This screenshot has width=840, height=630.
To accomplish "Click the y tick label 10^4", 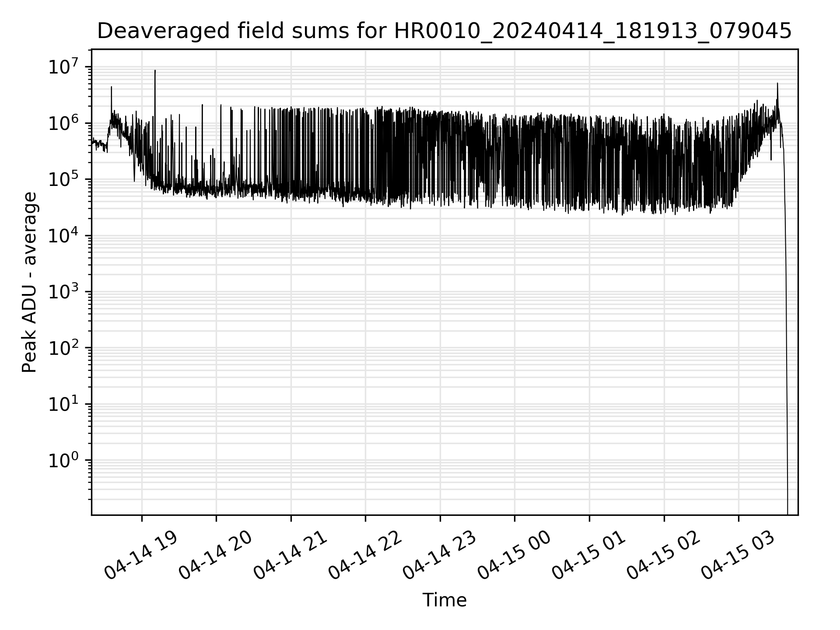I will click(64, 235).
